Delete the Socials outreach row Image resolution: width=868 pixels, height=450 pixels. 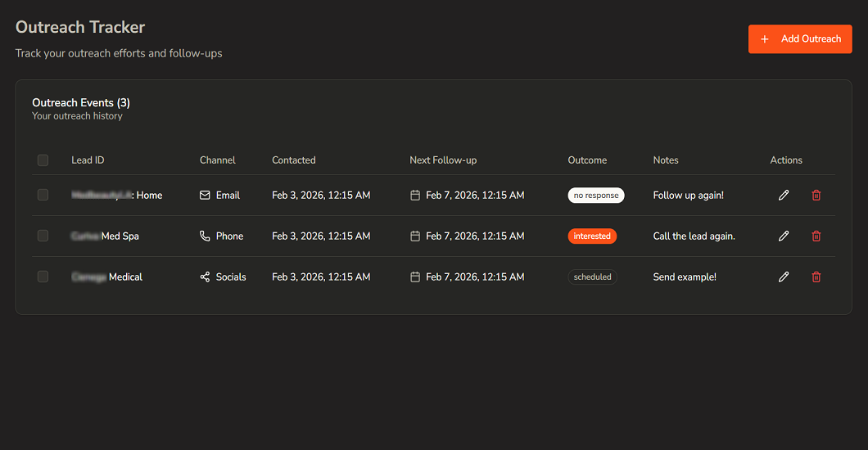(816, 277)
